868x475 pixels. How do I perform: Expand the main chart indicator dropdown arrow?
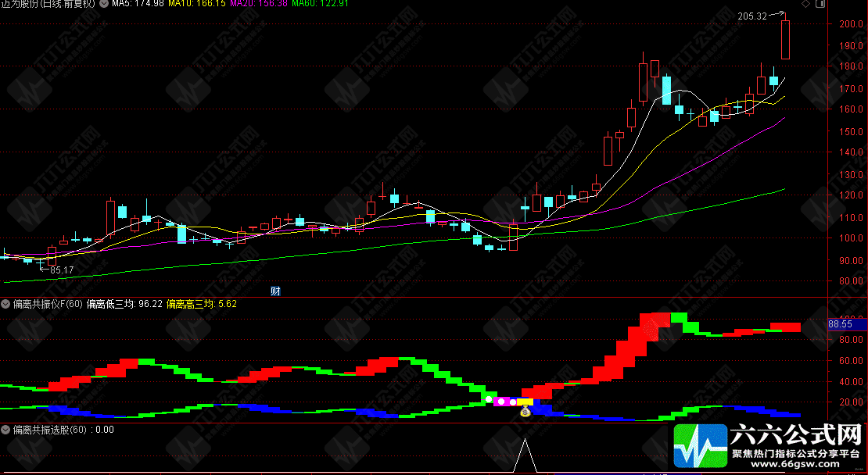pyautogui.click(x=103, y=4)
